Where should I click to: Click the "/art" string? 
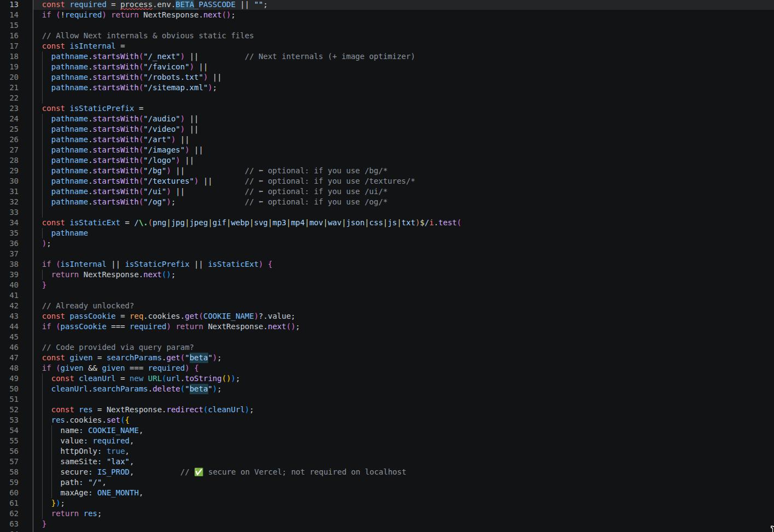coord(157,139)
